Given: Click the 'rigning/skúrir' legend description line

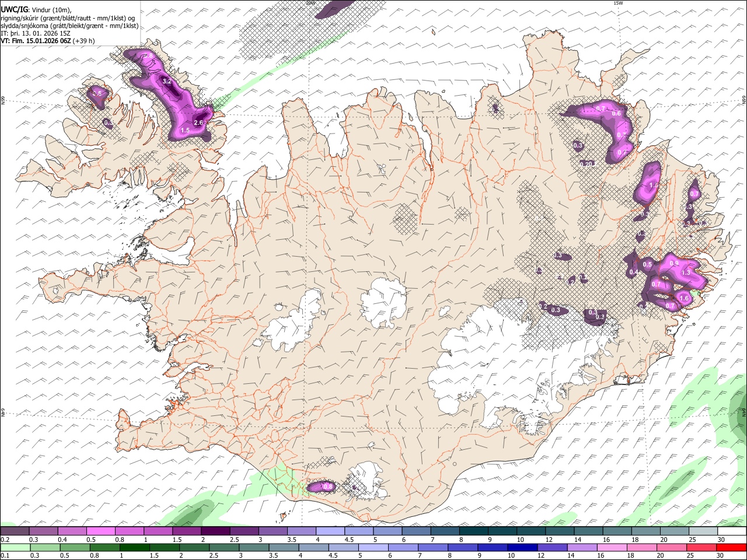Looking at the screenshot, I should point(69,17).
